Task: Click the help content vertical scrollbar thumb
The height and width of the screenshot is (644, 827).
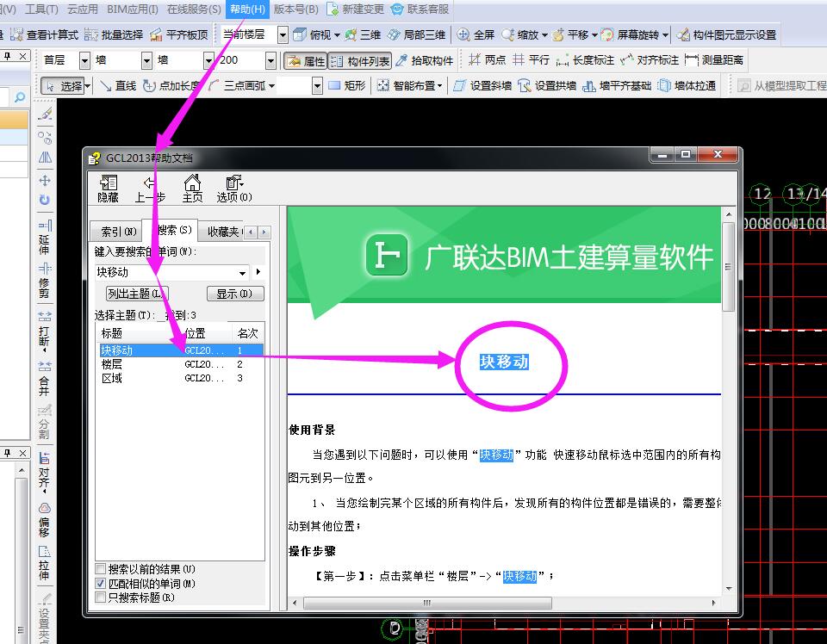Action: 729,267
